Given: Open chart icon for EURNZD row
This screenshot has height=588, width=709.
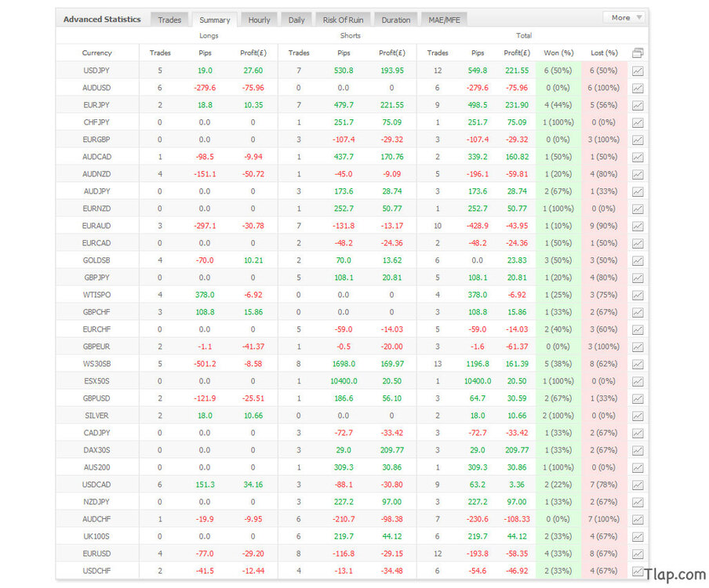Looking at the screenshot, I should point(638,209).
